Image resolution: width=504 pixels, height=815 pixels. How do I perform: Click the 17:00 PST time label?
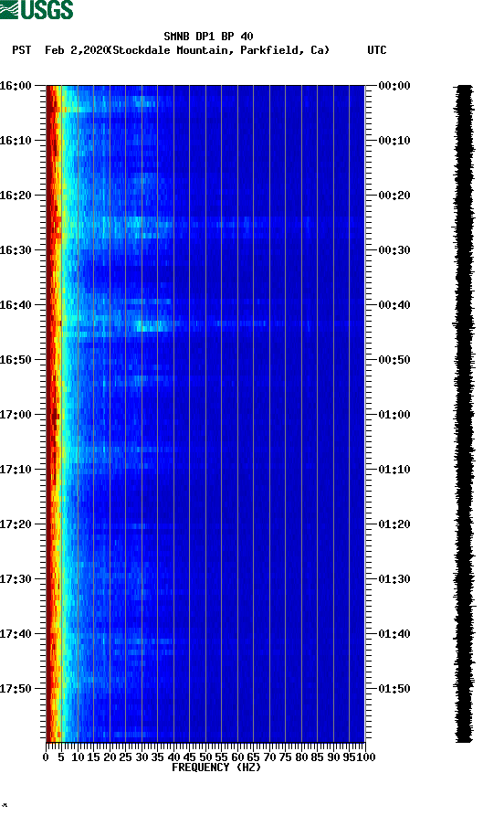pos(16,415)
